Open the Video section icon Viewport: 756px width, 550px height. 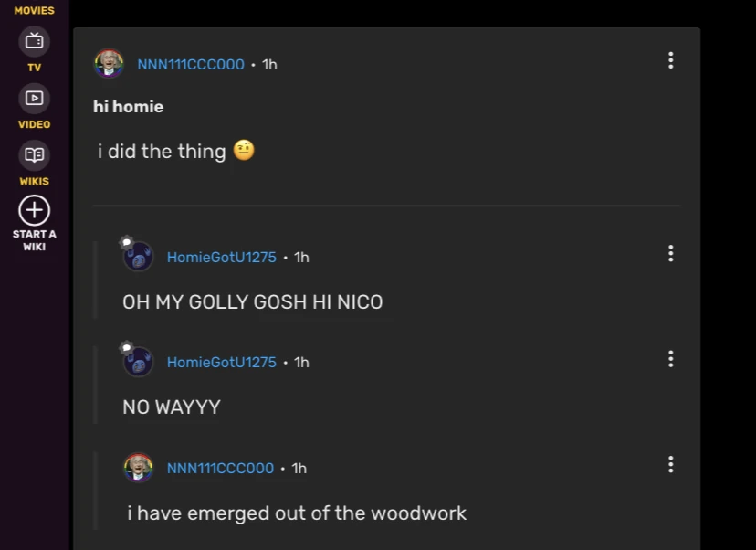34,99
